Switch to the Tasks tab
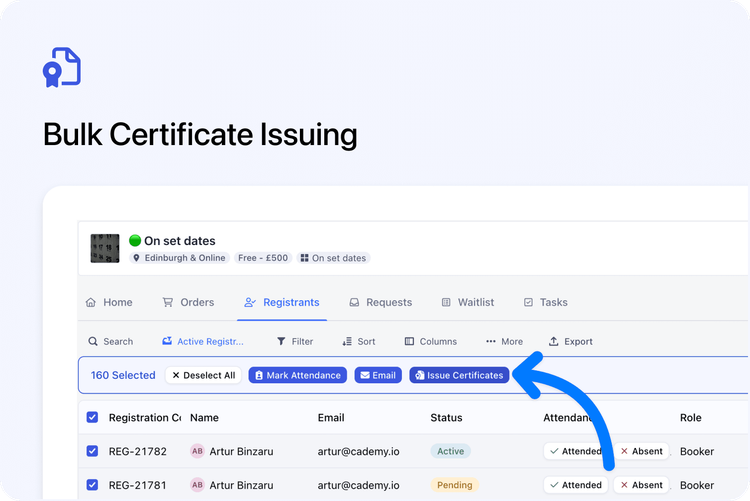Viewport: 750px width, 501px height. [546, 302]
